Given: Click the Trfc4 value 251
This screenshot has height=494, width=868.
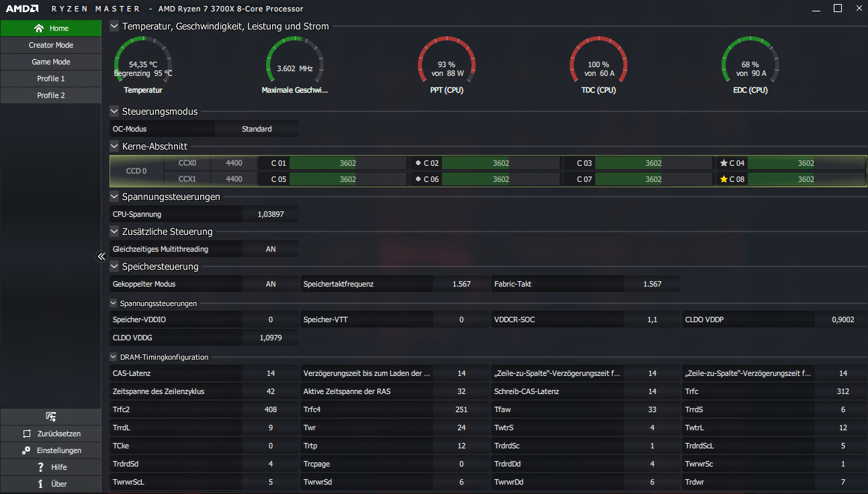Looking at the screenshot, I should coord(462,409).
